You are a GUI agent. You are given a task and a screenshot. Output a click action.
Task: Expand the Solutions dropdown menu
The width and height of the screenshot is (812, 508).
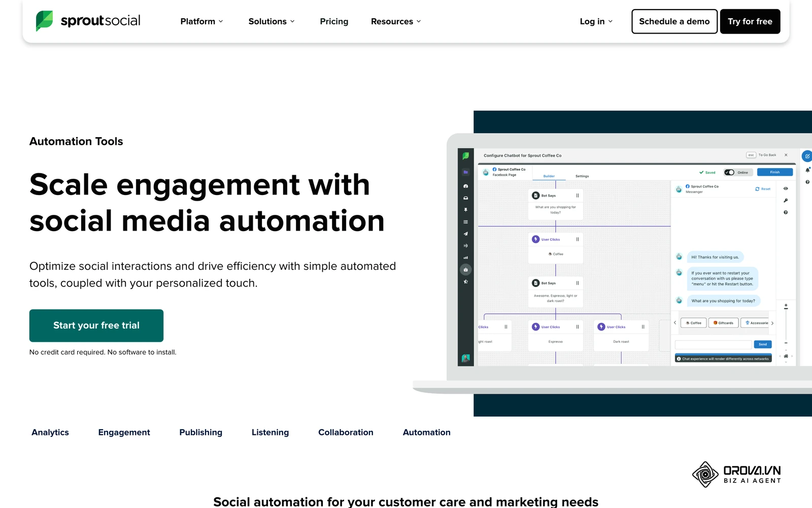coord(272,21)
